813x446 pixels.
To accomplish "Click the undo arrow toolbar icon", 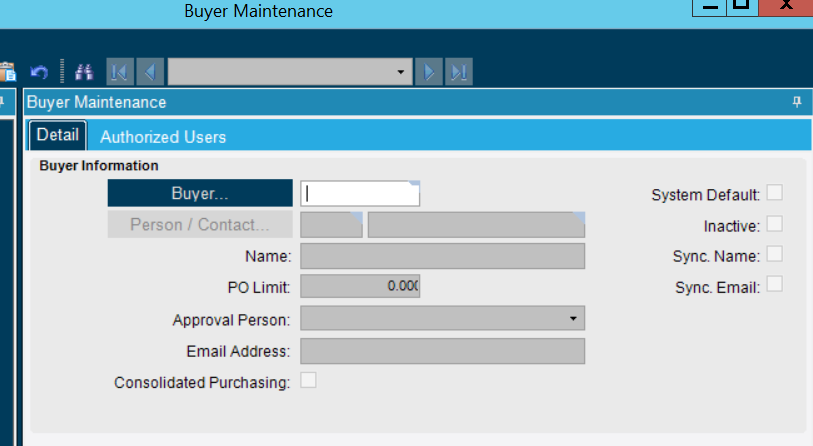I will 39,72.
